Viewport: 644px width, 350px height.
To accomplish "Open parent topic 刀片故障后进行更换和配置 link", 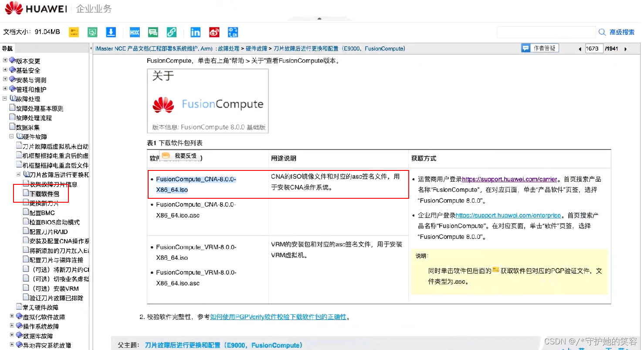I will [224, 345].
